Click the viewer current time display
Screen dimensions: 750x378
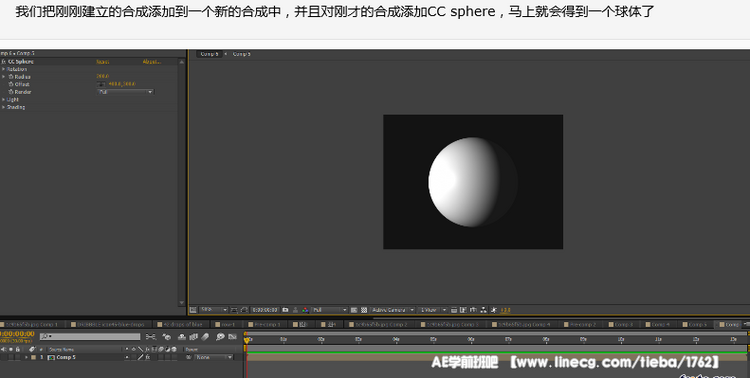[x=265, y=310]
